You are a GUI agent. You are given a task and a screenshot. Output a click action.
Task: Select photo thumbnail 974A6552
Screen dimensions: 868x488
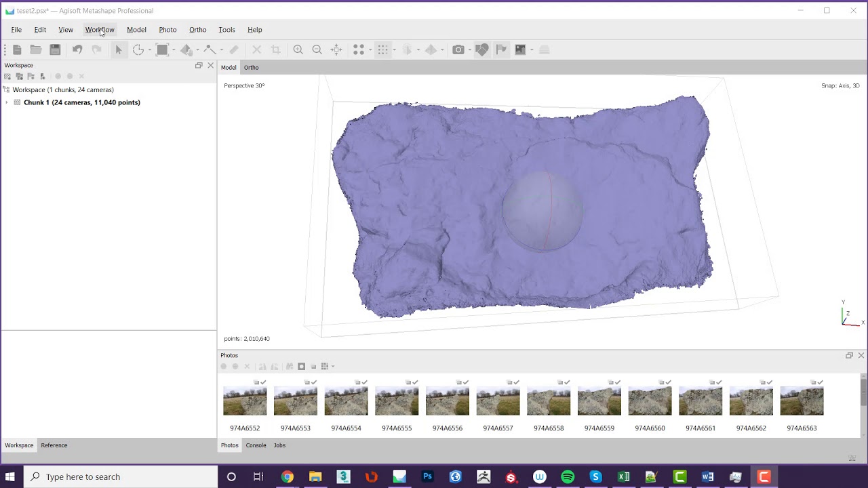[245, 401]
